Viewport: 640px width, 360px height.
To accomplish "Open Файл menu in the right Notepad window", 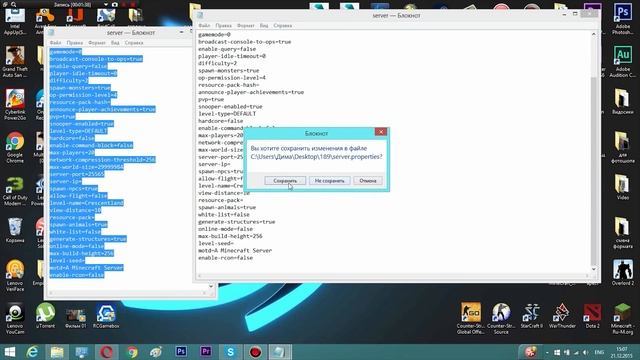I will coord(204,25).
